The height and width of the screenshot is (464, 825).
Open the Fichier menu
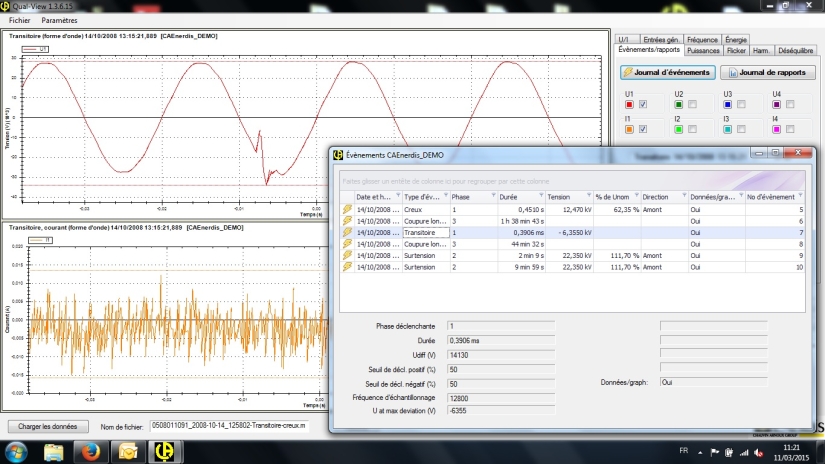point(19,21)
